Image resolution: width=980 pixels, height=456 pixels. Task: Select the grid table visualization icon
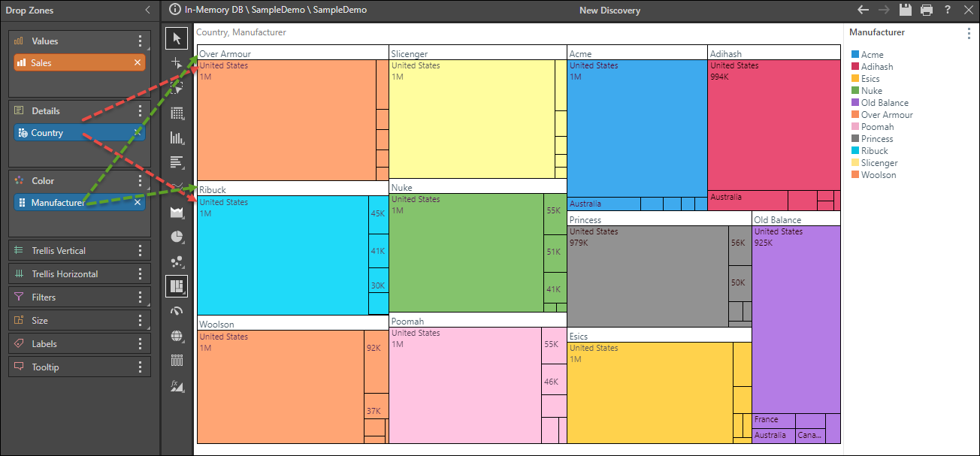click(177, 113)
